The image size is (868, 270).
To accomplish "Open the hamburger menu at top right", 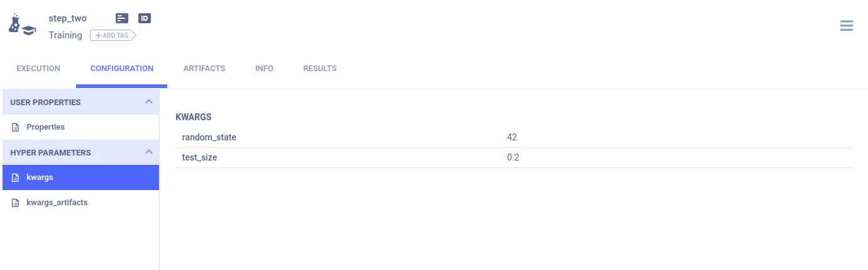I will tap(846, 26).
